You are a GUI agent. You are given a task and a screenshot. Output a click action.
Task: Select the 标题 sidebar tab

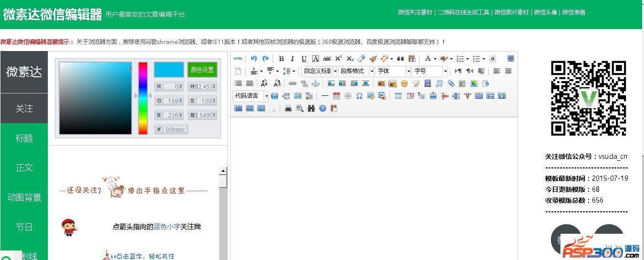tap(24, 138)
